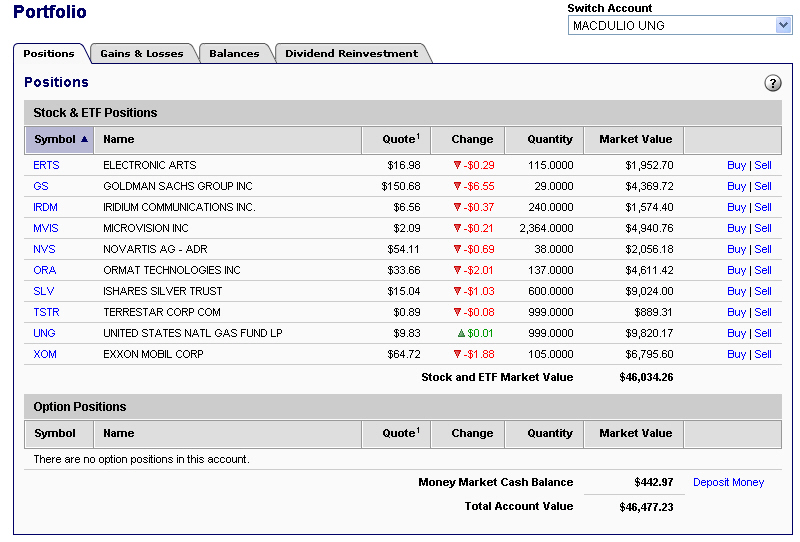The height and width of the screenshot is (542, 800).
Task: Open the NVS symbol link
Action: click(44, 249)
